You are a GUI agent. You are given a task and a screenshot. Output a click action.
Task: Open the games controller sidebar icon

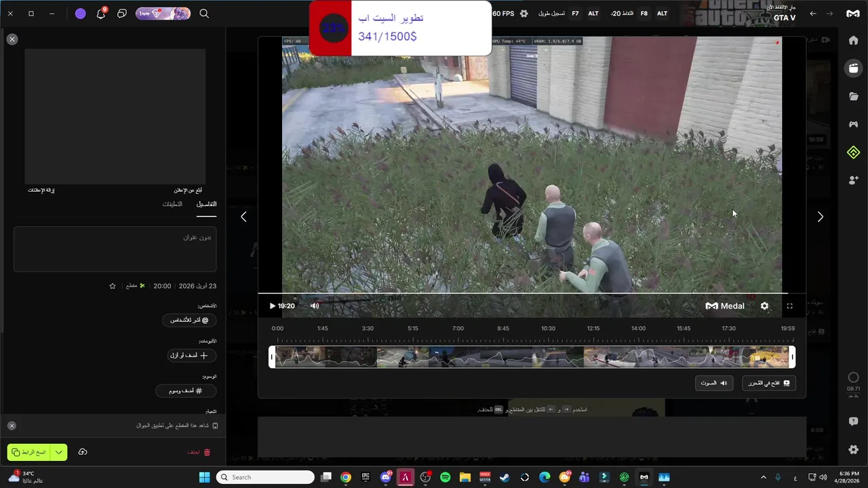(x=853, y=124)
